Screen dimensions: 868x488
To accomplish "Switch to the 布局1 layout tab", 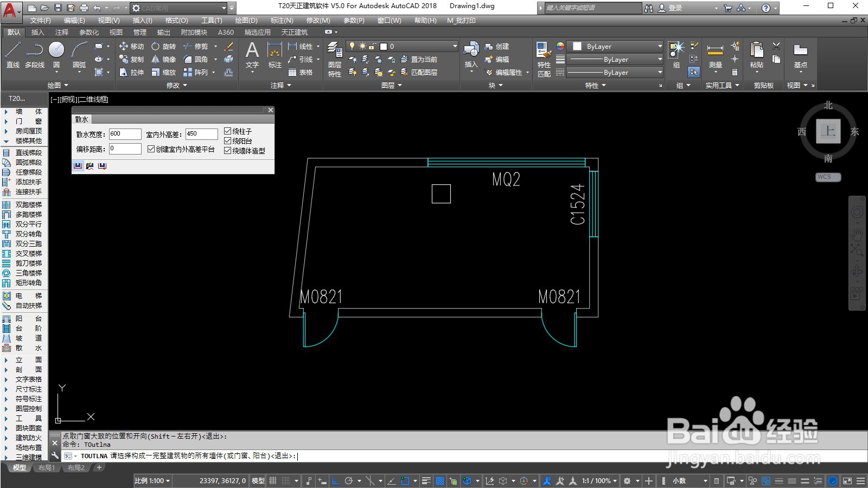I will pyautogui.click(x=47, y=467).
